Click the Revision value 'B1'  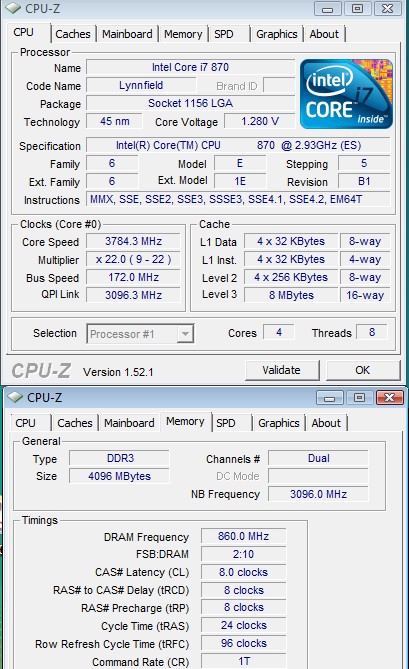(364, 181)
